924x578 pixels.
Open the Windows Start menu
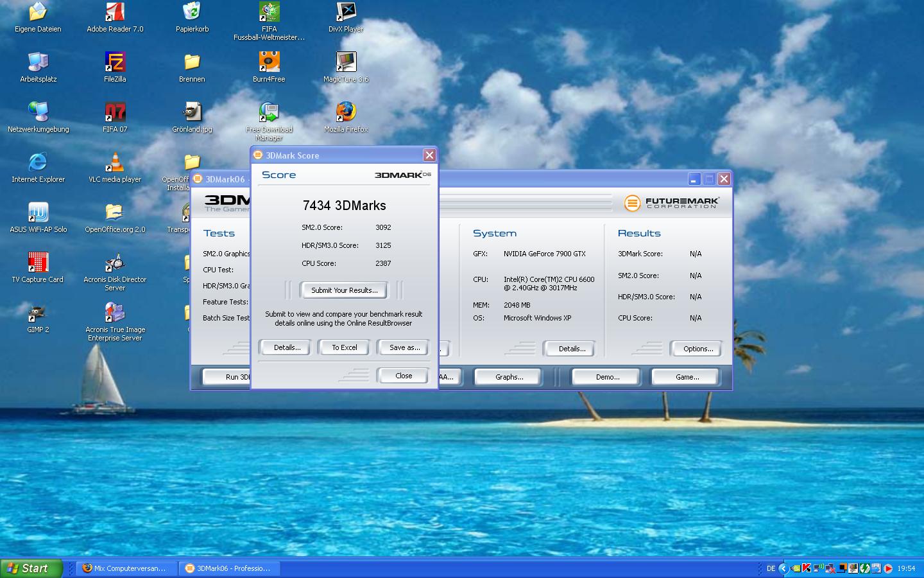tap(31, 568)
